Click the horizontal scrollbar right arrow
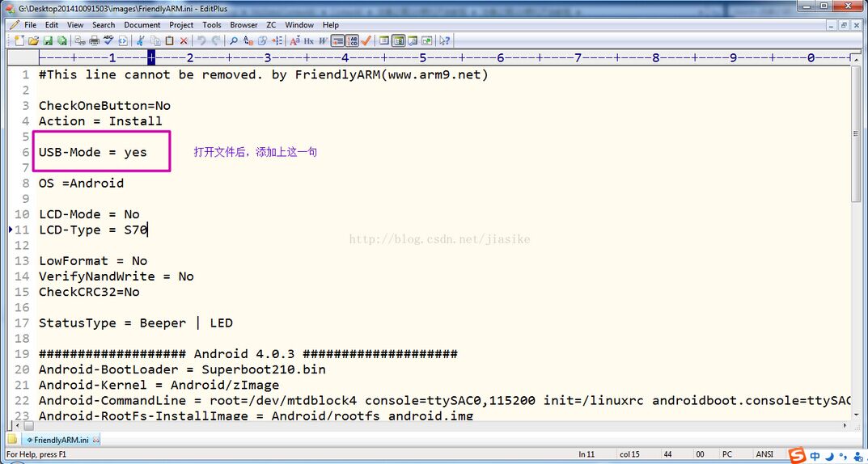 (x=845, y=426)
